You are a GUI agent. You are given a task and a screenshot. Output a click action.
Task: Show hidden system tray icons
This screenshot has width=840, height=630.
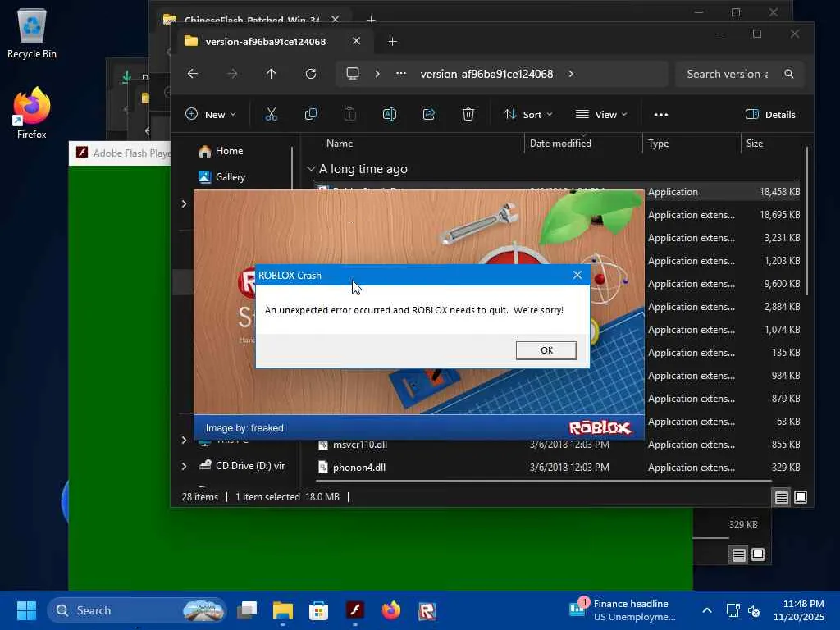(706, 610)
